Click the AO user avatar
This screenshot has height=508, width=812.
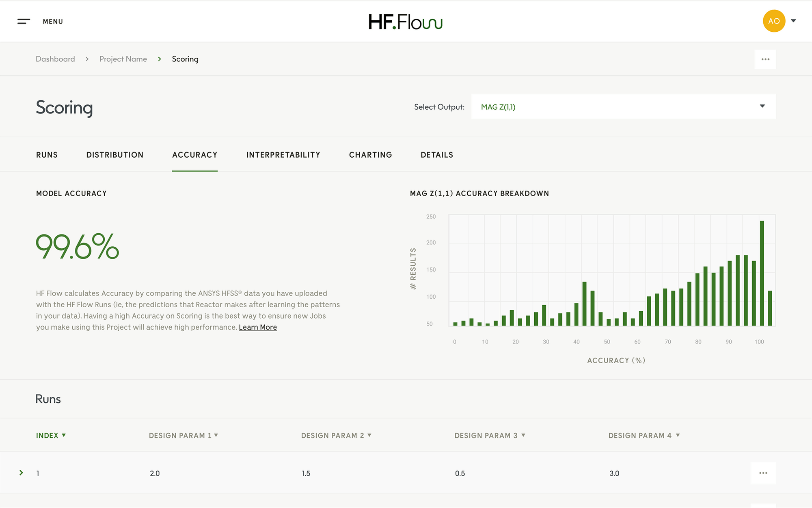point(773,21)
